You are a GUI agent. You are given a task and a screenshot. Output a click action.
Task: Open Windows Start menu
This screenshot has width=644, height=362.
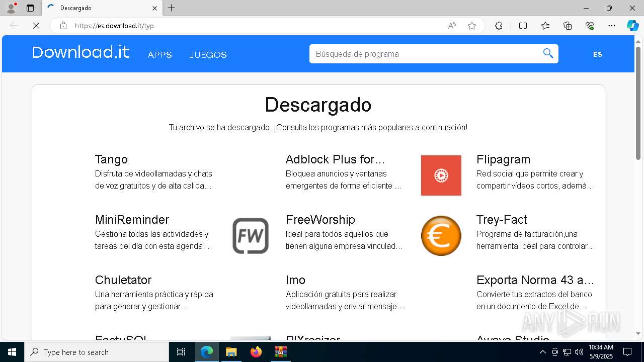(12, 352)
